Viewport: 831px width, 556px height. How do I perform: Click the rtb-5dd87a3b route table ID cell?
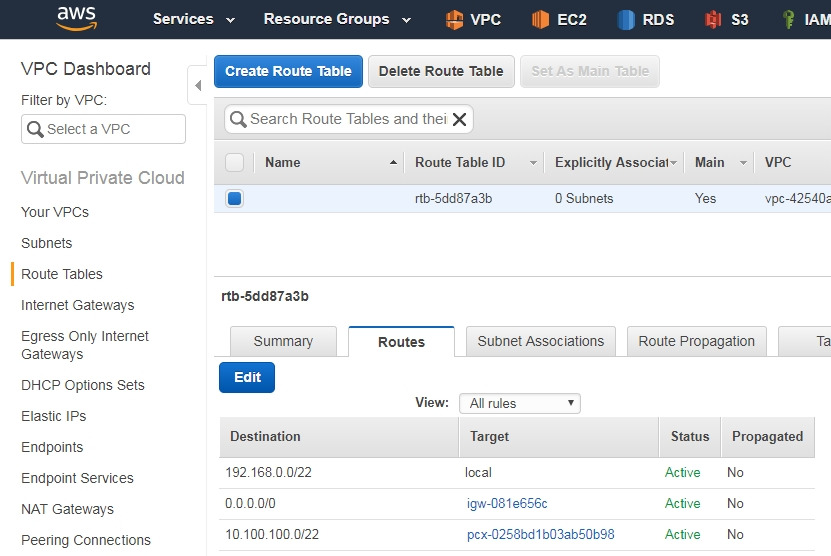454,199
